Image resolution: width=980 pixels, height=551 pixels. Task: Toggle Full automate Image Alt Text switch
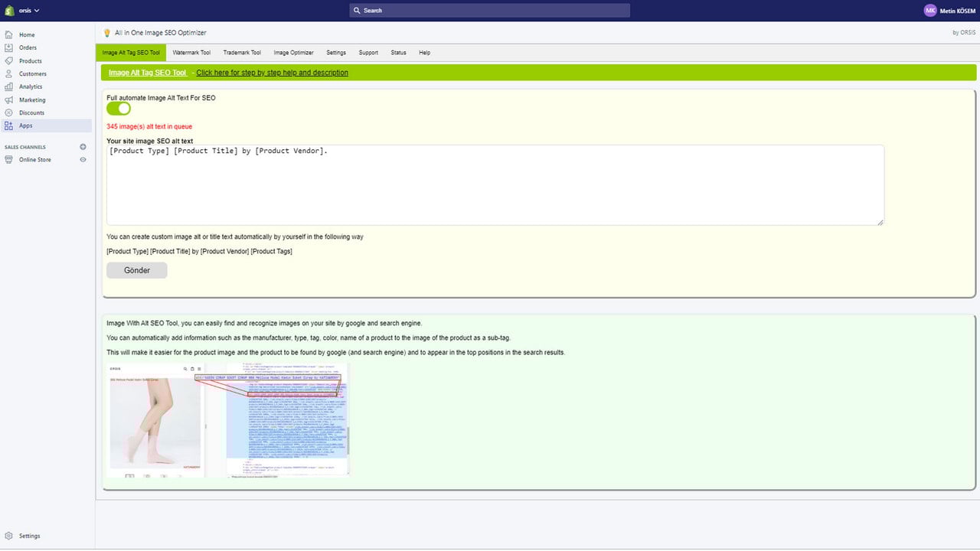coord(119,109)
